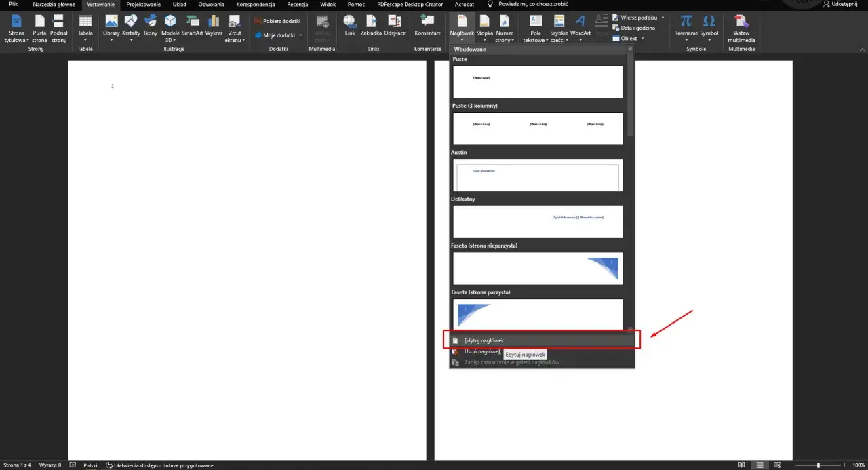Screen dimensions: 868x470
Task: Click the Udostępnij share button
Action: (840, 4)
